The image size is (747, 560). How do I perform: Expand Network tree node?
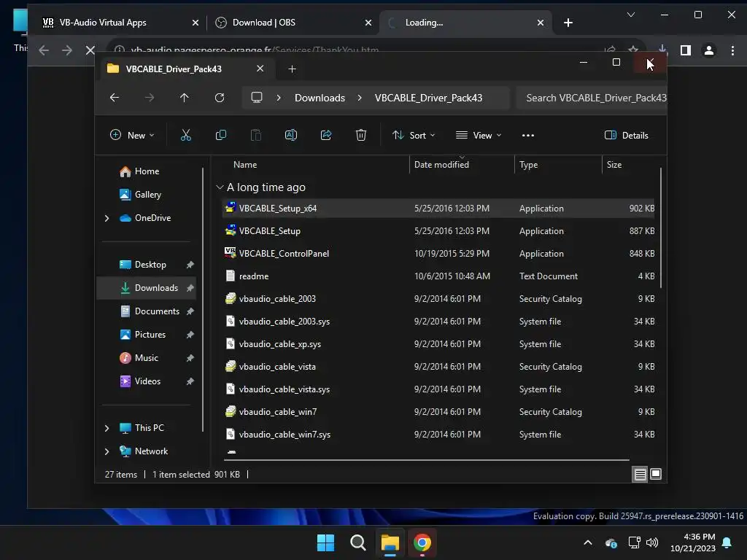click(x=107, y=451)
